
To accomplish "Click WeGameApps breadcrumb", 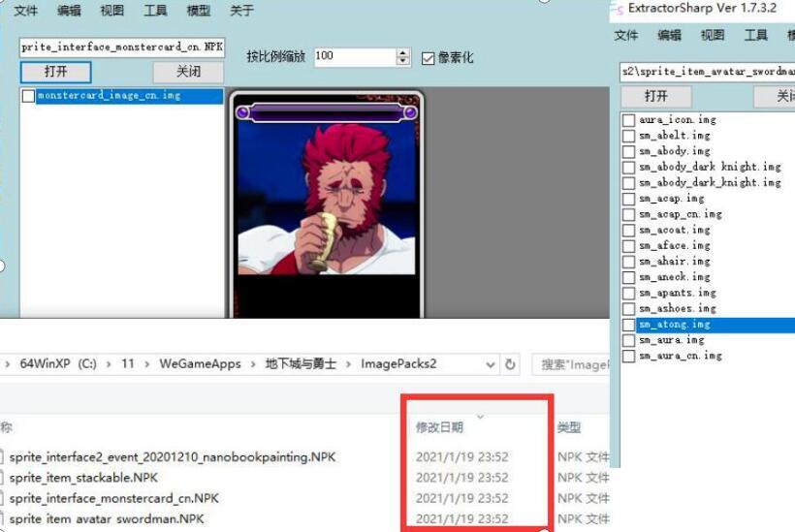I will pyautogui.click(x=200, y=363).
